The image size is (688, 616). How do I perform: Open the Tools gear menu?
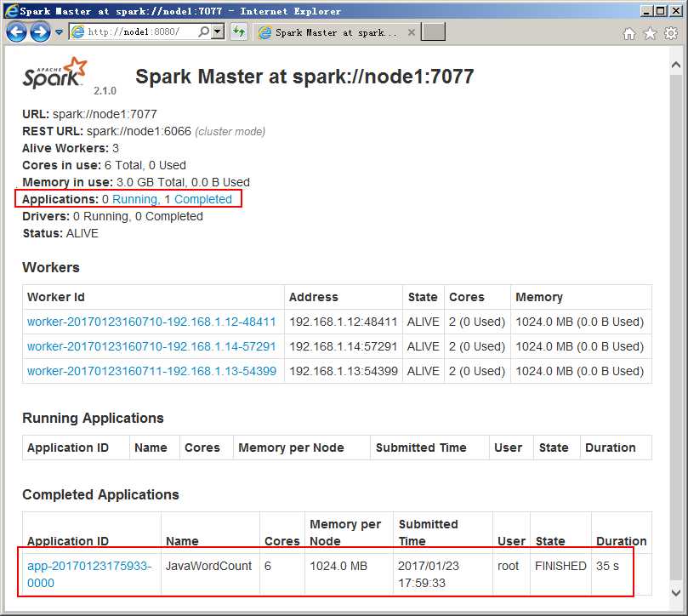(671, 33)
